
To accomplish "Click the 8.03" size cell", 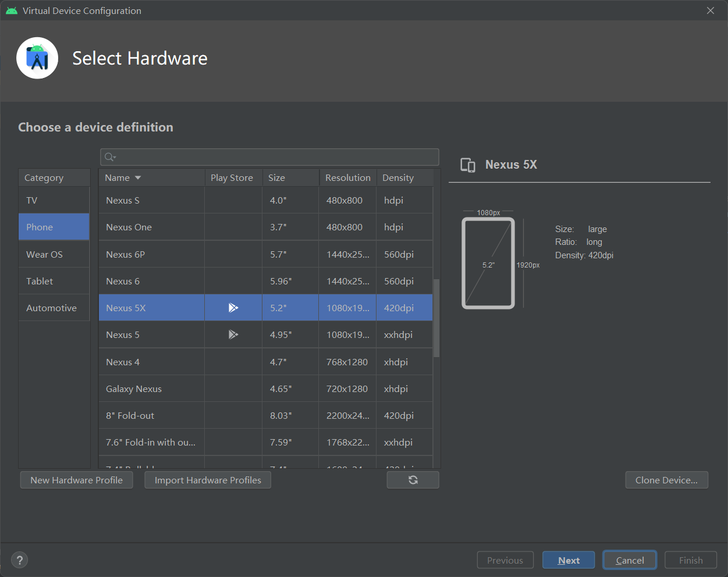I will [290, 415].
